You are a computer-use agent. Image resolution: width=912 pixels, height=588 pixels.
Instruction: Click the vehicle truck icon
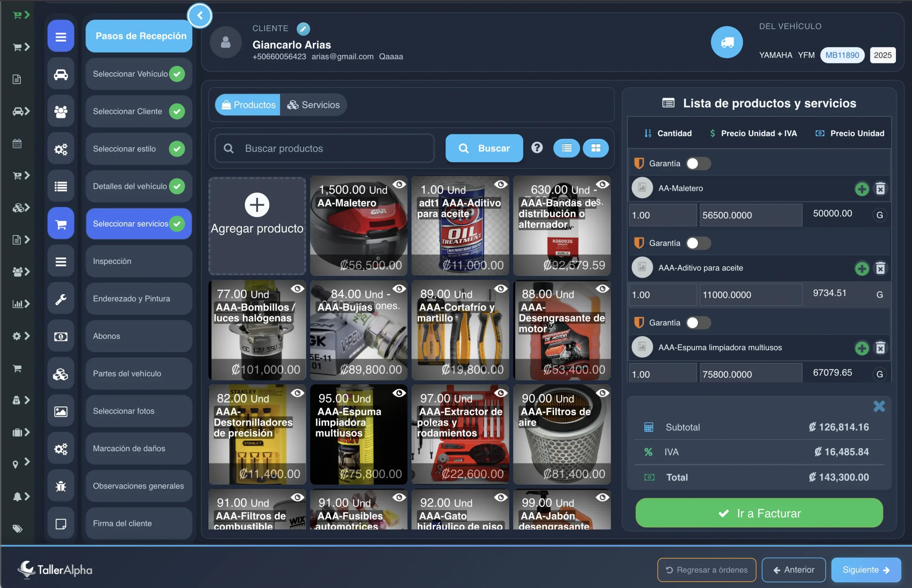[726, 42]
